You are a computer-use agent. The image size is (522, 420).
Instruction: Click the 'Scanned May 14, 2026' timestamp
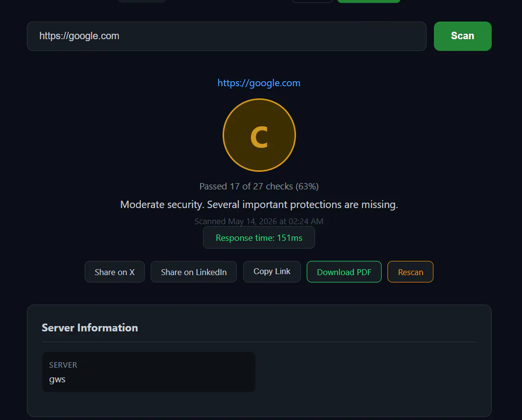(x=259, y=221)
